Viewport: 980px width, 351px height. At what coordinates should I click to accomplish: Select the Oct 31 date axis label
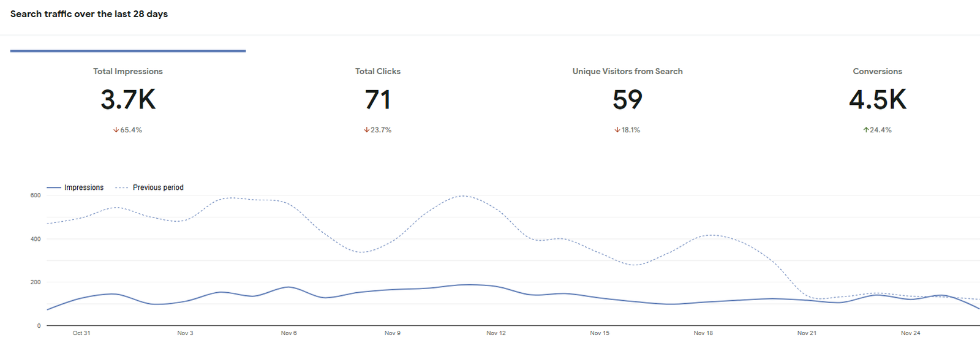[x=81, y=333]
